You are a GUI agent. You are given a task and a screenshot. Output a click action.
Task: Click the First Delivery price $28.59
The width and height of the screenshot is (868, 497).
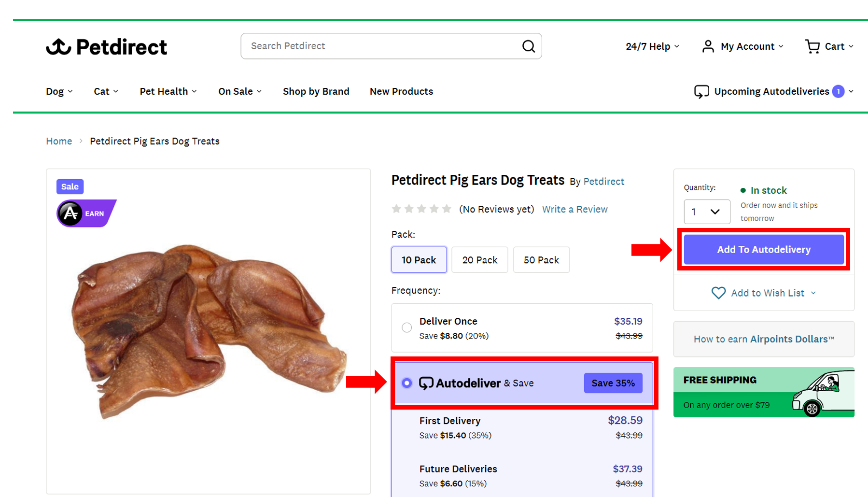[625, 420]
